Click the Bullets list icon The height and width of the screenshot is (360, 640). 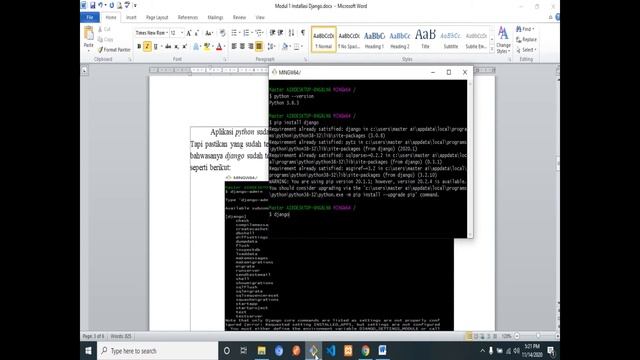coord(234,33)
